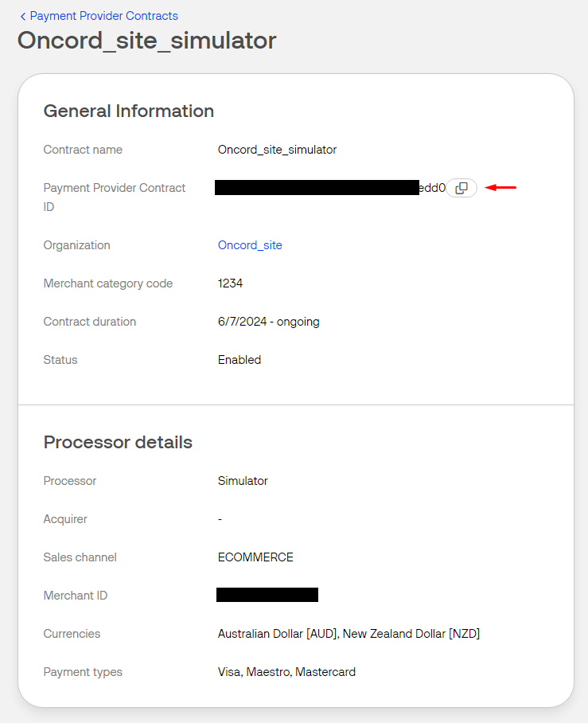This screenshot has width=588, height=723.
Task: Click the Simulator processor value
Action: [243, 481]
